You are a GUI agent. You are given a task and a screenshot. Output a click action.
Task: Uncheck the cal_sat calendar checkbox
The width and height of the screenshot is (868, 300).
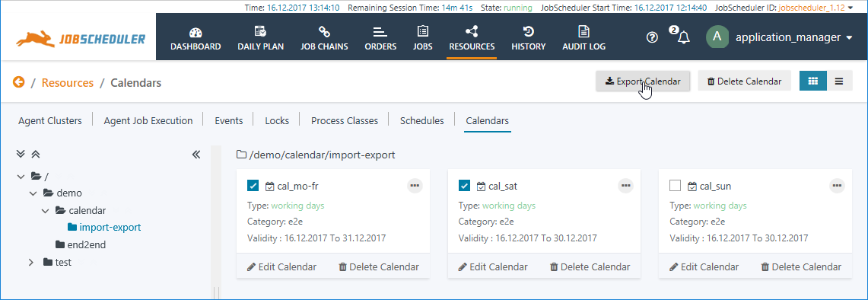(x=465, y=186)
